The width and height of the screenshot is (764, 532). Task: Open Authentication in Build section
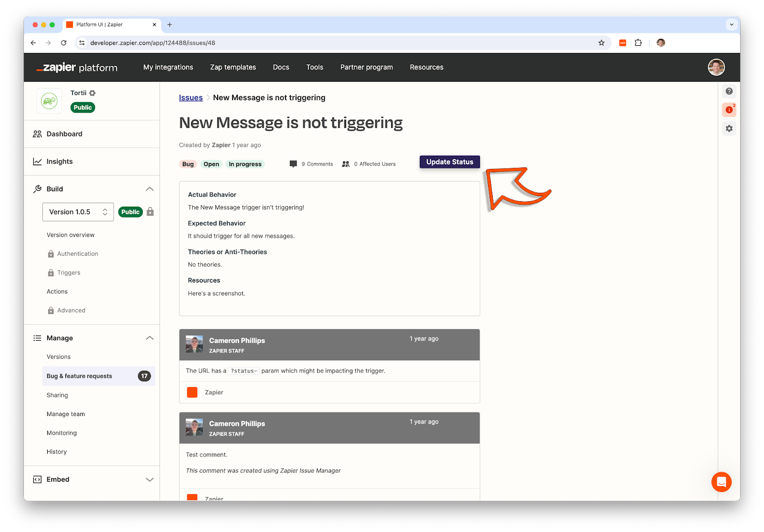coord(78,254)
